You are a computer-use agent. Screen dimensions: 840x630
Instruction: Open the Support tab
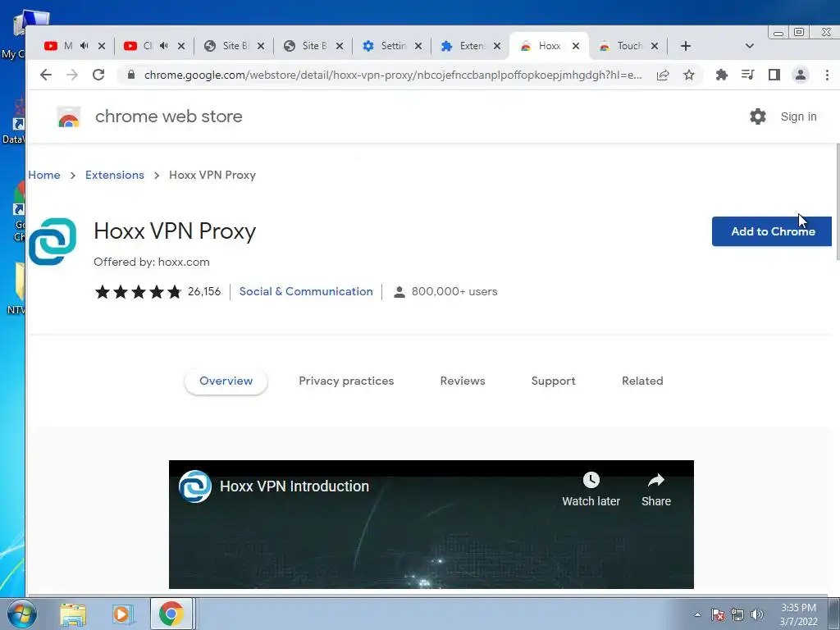coord(553,381)
